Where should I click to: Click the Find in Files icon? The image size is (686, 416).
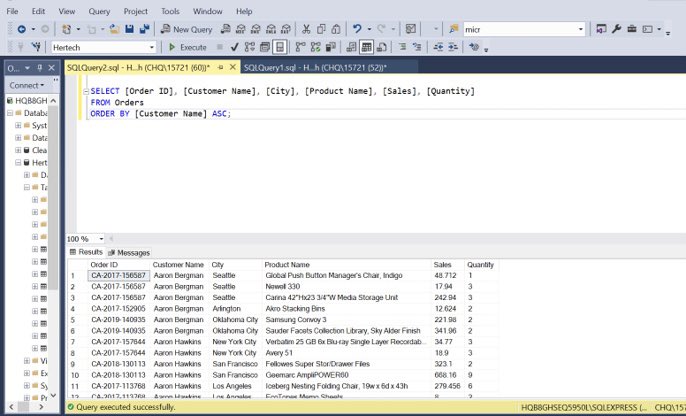[454, 29]
